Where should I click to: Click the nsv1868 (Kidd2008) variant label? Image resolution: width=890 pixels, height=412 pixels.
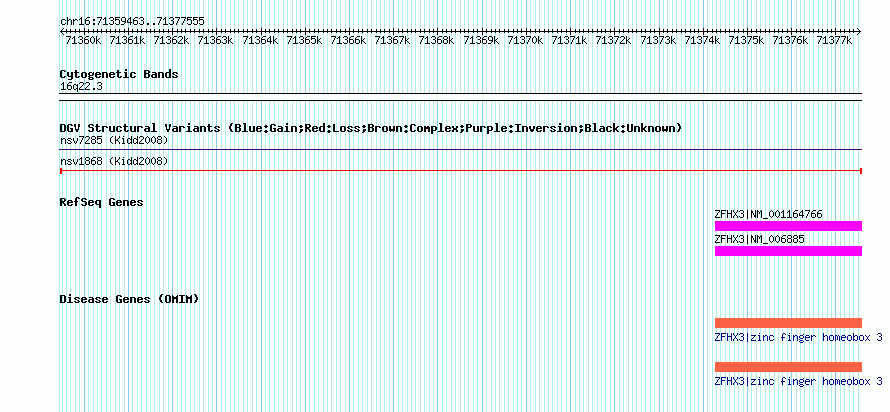tap(114, 162)
